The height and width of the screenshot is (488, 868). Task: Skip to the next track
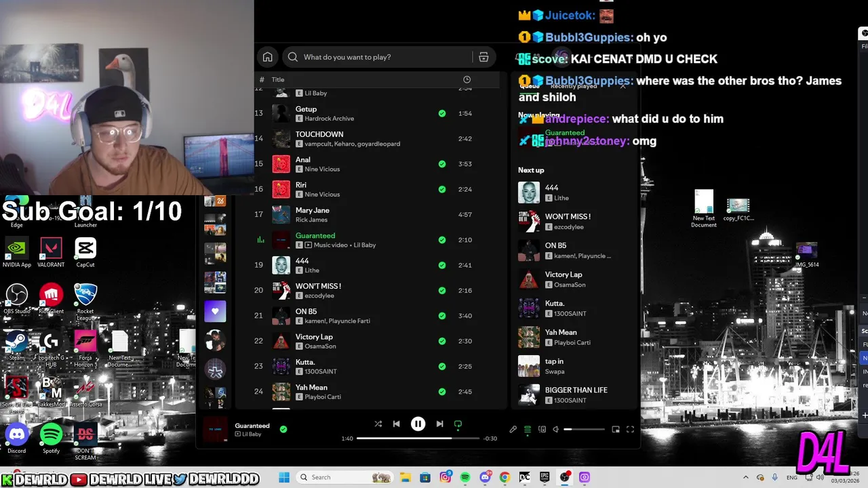coord(439,424)
